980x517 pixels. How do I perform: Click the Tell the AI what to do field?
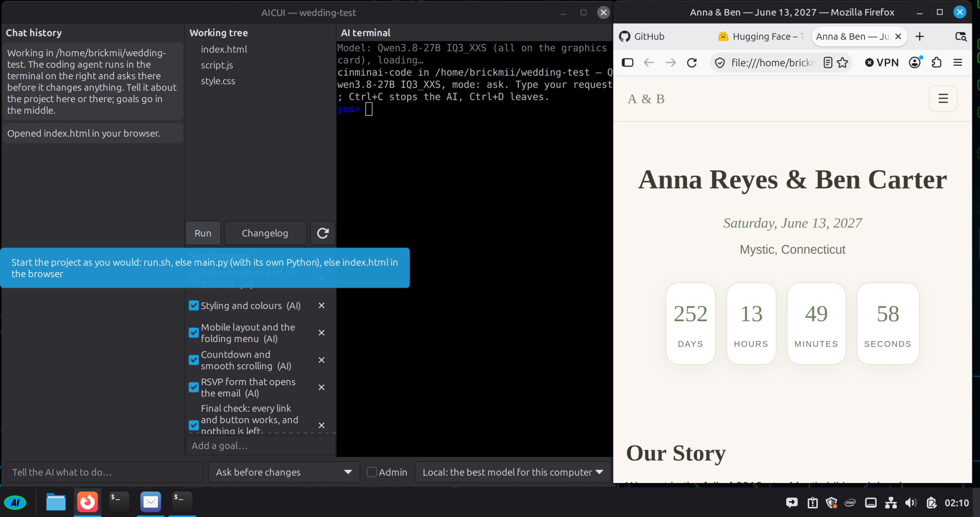pyautogui.click(x=105, y=472)
